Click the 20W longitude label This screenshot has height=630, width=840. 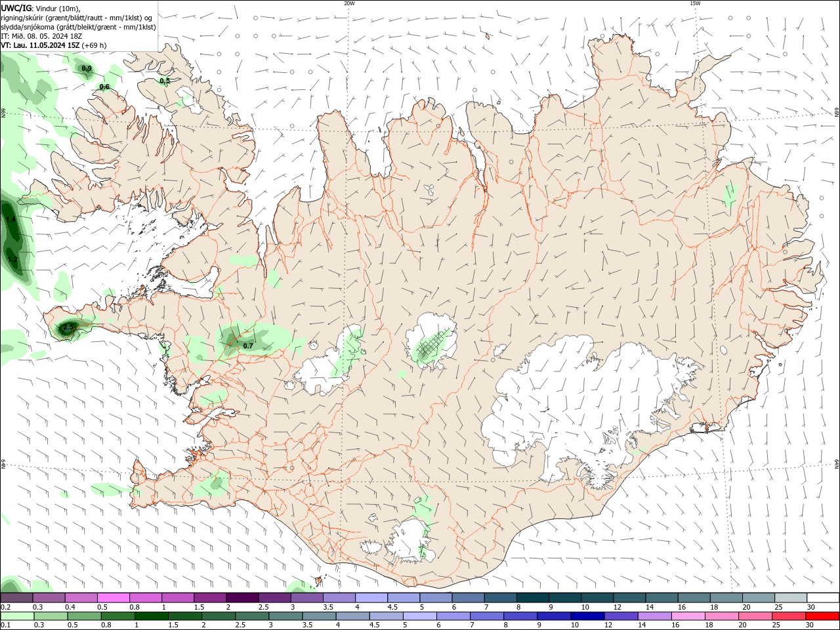[x=349, y=3]
